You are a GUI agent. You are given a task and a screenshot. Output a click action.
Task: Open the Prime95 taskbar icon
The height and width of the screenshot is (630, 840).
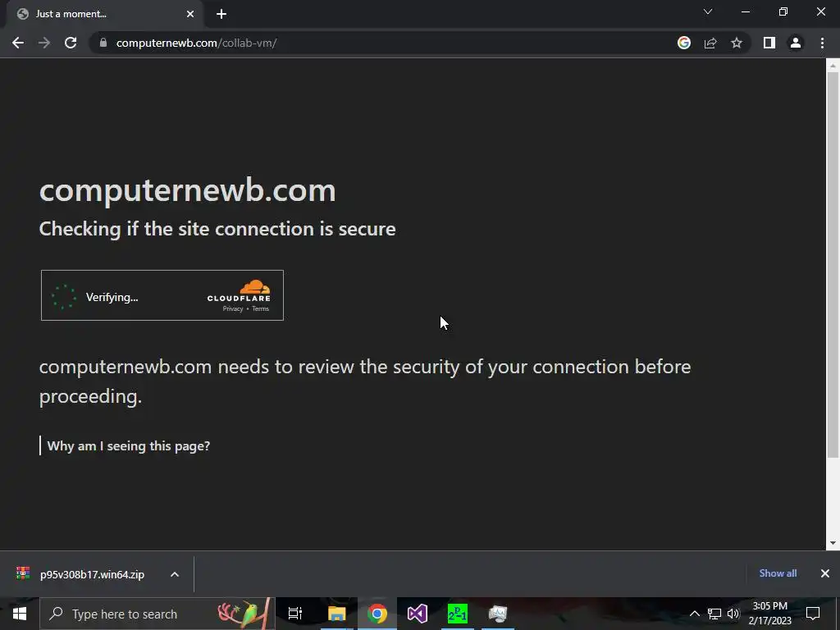[458, 614]
